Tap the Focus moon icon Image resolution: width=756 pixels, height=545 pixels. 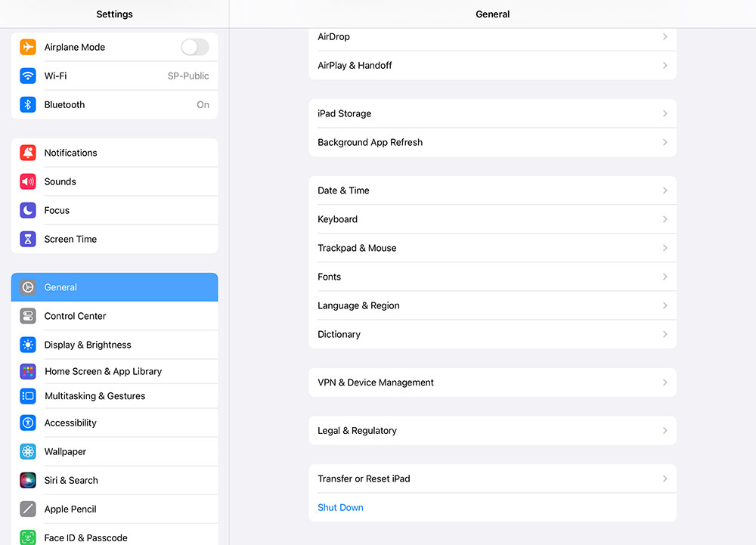tap(28, 211)
